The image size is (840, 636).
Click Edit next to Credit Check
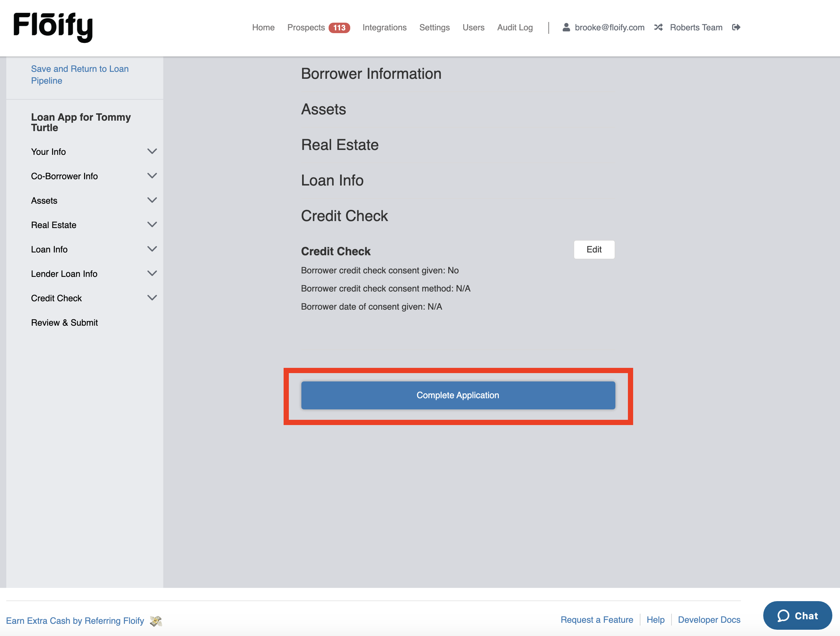click(x=593, y=249)
